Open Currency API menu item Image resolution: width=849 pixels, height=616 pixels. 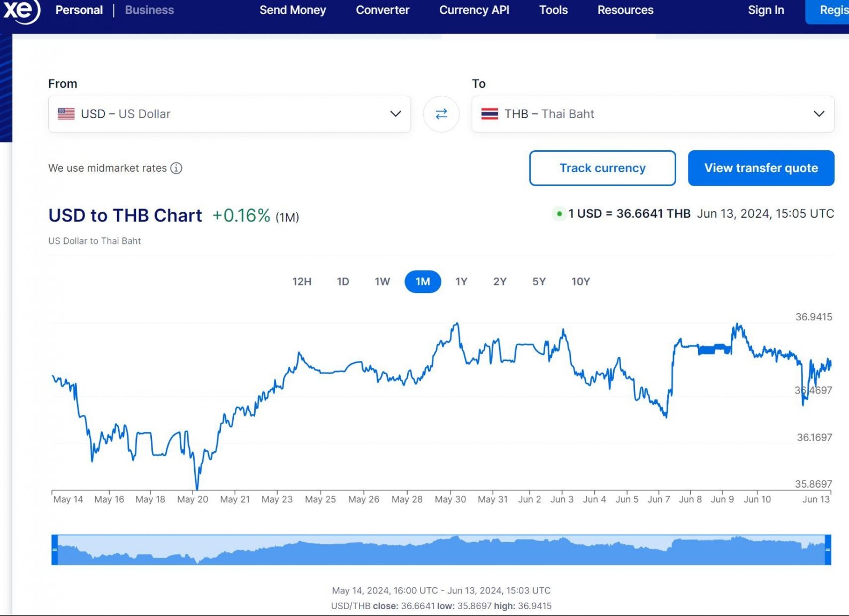474,10
